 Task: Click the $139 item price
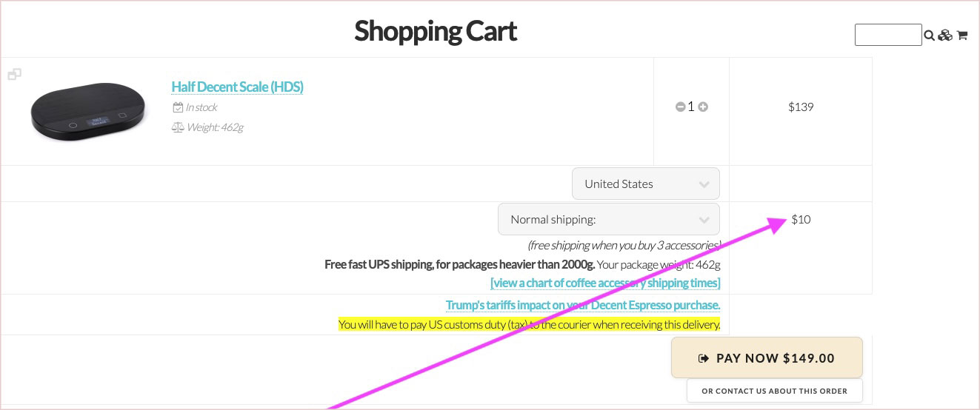801,107
